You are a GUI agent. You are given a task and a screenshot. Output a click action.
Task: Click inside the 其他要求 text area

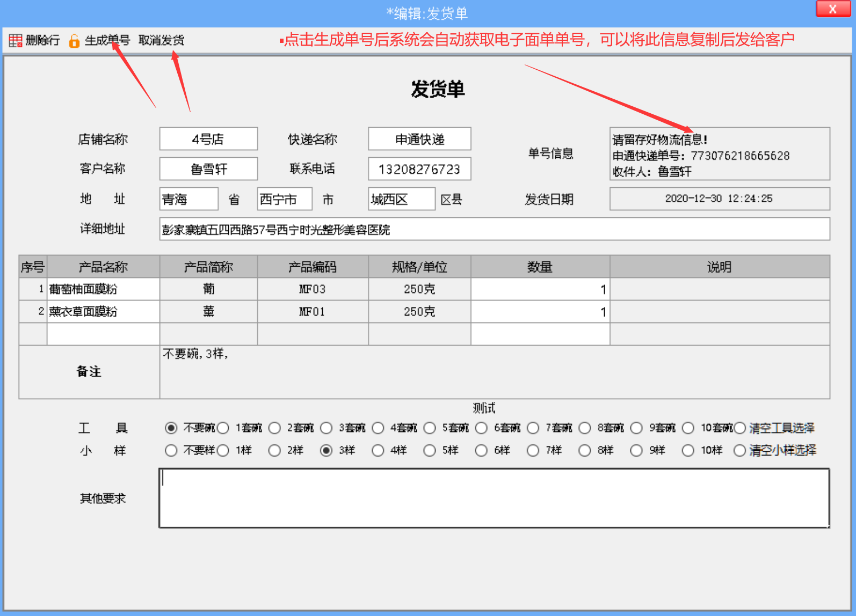pos(494,498)
